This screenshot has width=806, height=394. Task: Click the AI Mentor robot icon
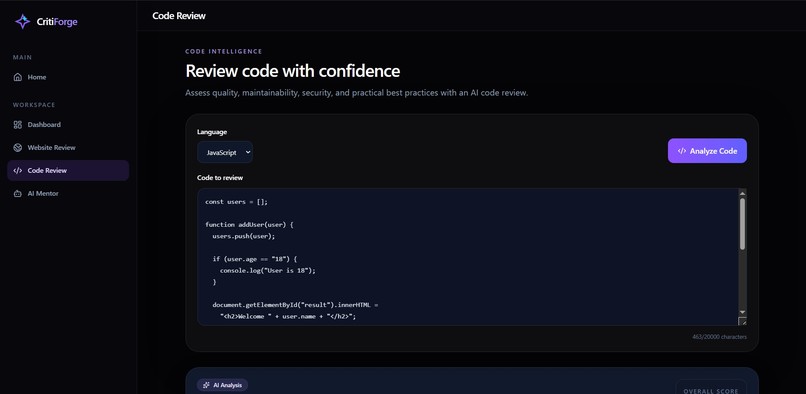coord(17,194)
